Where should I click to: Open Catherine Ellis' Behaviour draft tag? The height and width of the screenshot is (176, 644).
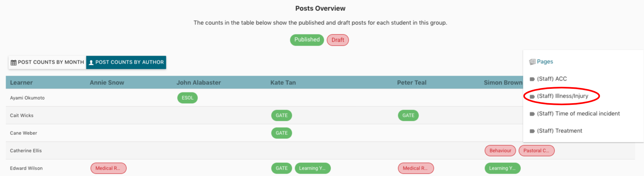(500, 151)
